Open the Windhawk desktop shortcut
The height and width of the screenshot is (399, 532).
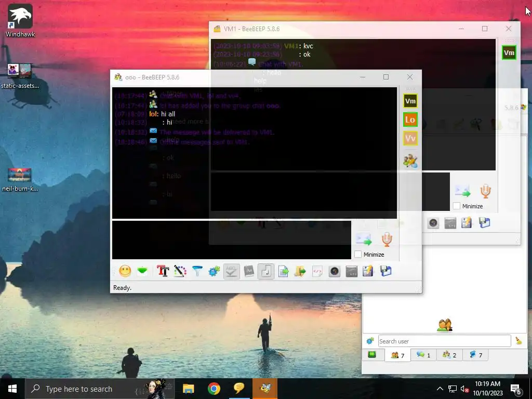tap(20, 20)
